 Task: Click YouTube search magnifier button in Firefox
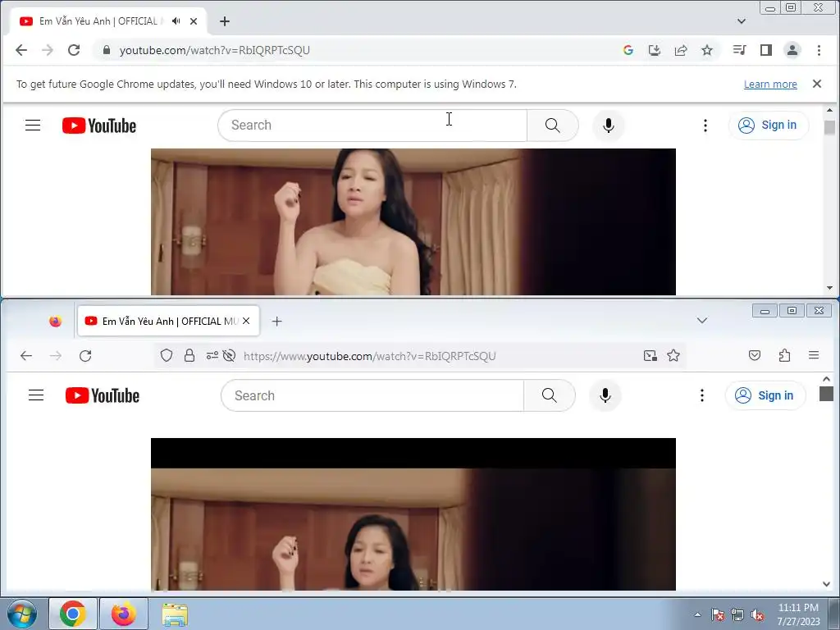549,395
